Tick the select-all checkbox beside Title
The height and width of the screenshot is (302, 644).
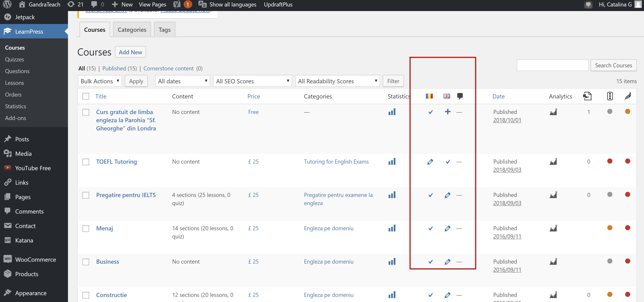pyautogui.click(x=86, y=96)
